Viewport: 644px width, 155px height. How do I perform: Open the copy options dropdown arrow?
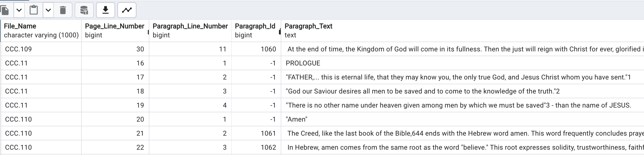[19, 10]
